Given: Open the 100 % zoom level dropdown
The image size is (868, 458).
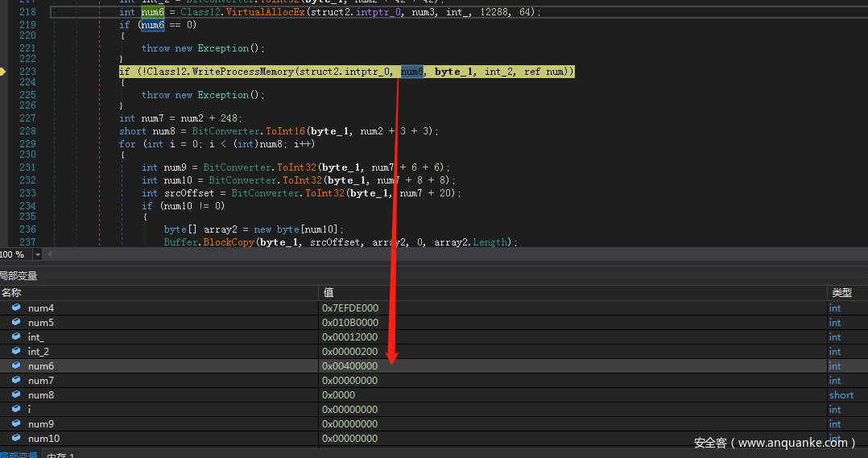Looking at the screenshot, I should (x=37, y=254).
